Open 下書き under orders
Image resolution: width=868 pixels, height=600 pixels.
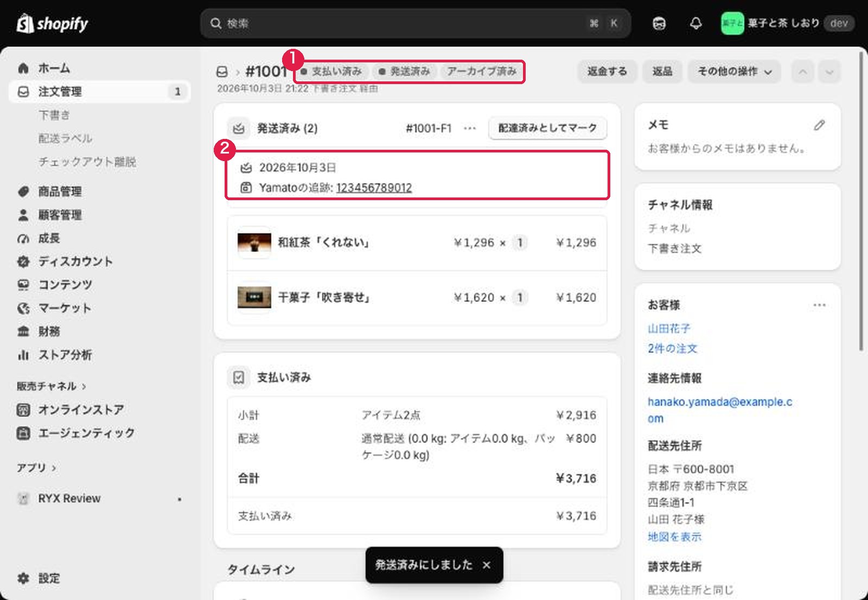pos(54,115)
